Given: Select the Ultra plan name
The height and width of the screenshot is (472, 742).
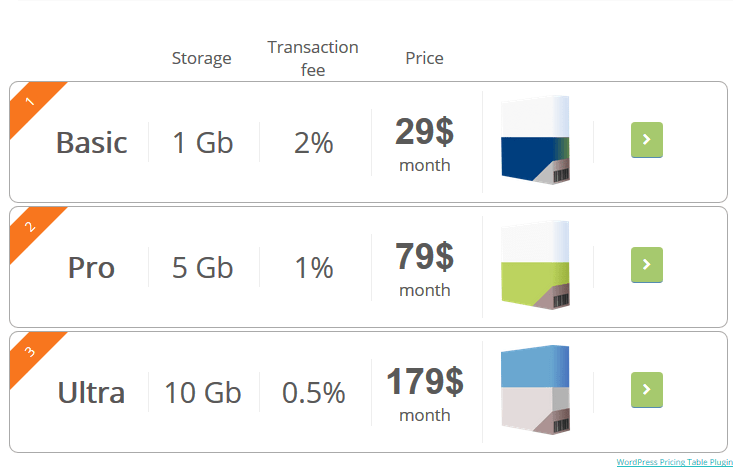Looking at the screenshot, I should pyautogui.click(x=92, y=393).
